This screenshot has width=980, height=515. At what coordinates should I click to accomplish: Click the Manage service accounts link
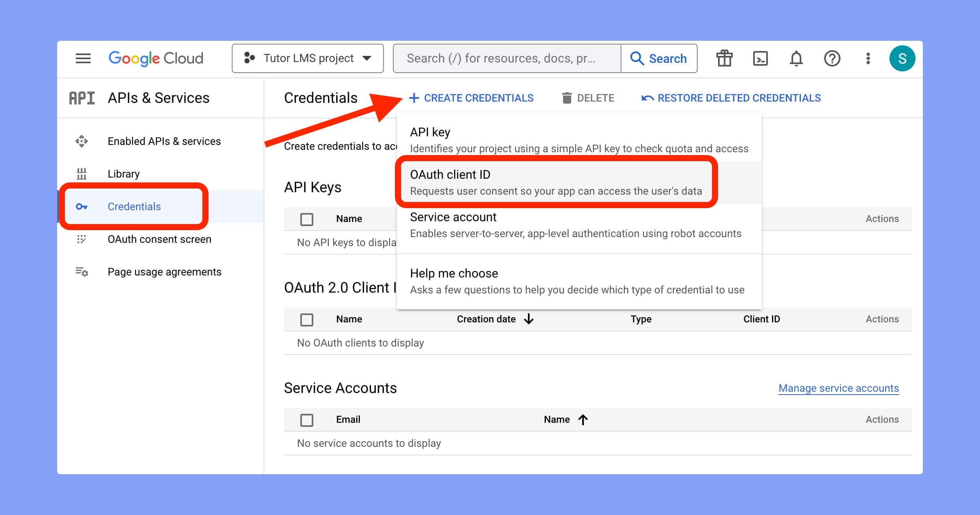(838, 388)
